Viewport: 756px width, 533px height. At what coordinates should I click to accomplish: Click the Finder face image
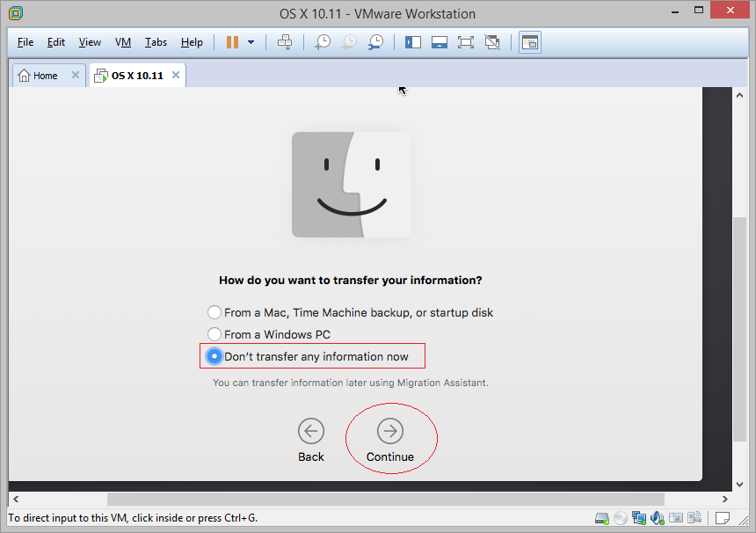(352, 185)
